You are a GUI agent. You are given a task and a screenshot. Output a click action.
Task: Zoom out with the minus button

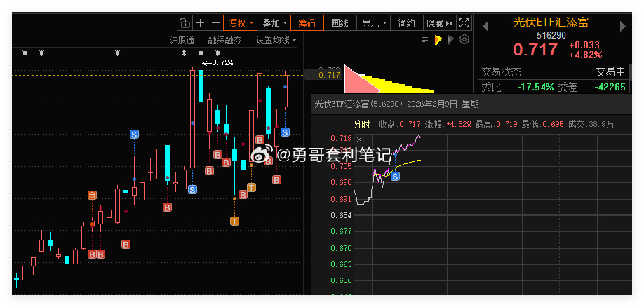click(x=215, y=23)
